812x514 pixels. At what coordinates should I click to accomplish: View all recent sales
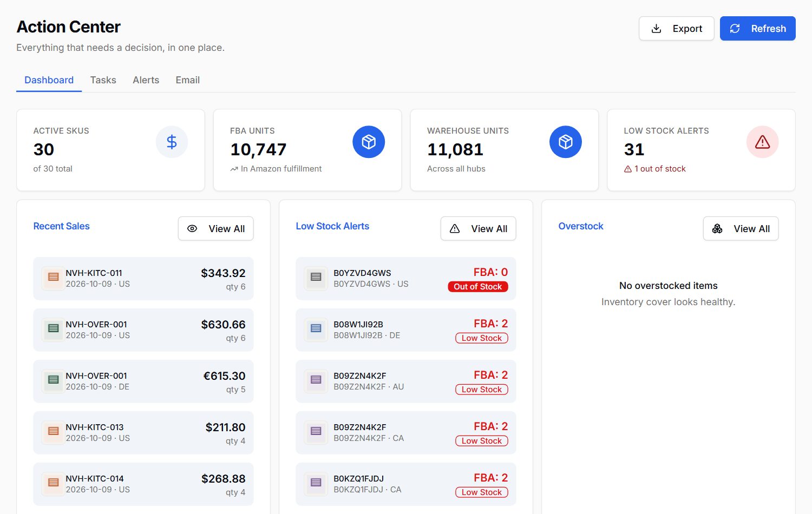click(x=215, y=229)
